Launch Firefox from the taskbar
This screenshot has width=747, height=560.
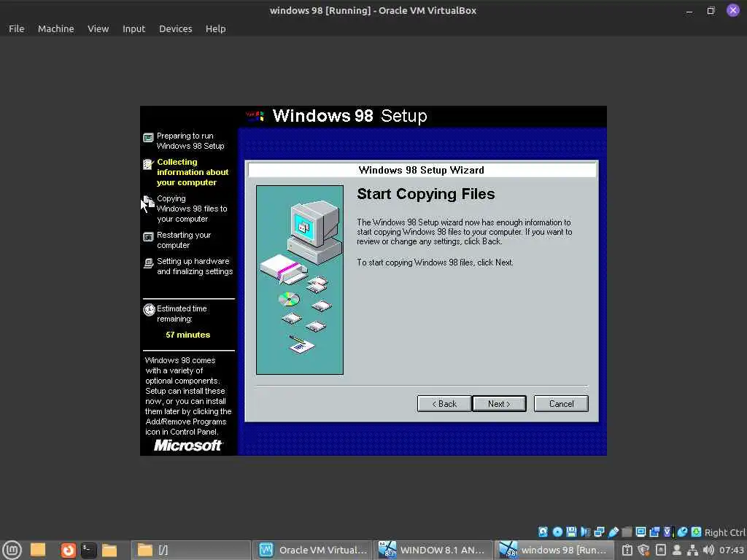[68, 550]
